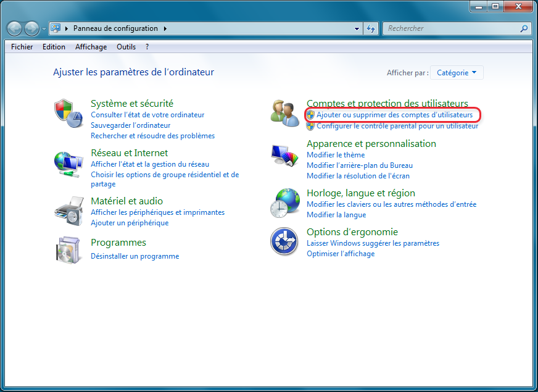The image size is (538, 392).
Task: Click Rechercher et résoudre des problèmes
Action: coord(152,136)
